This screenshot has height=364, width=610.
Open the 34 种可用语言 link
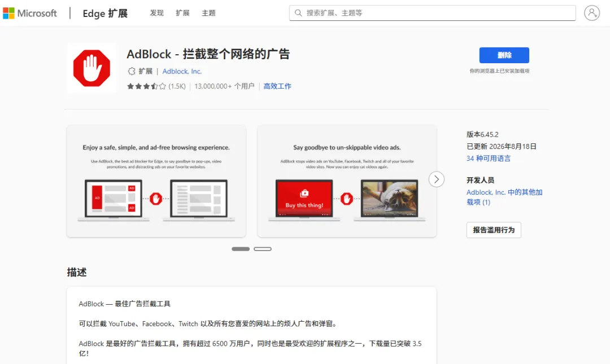(488, 158)
